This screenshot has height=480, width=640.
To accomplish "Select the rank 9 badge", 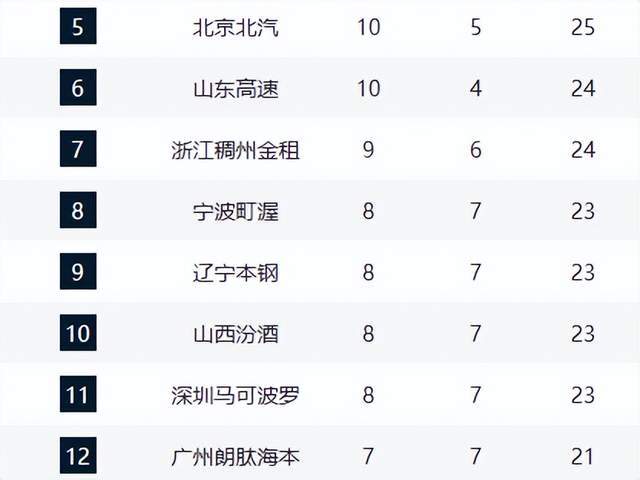I will [x=78, y=272].
